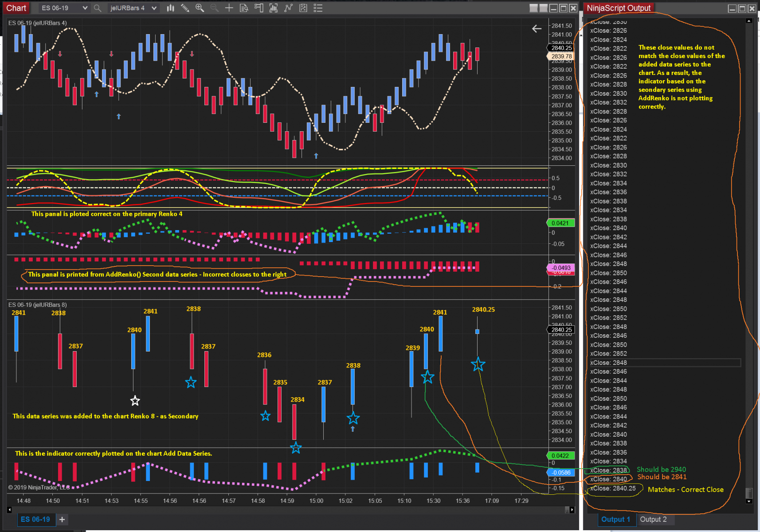The height and width of the screenshot is (532, 760).
Task: Open the ES 06-19 instrument selector dropdown
Action: pos(64,8)
